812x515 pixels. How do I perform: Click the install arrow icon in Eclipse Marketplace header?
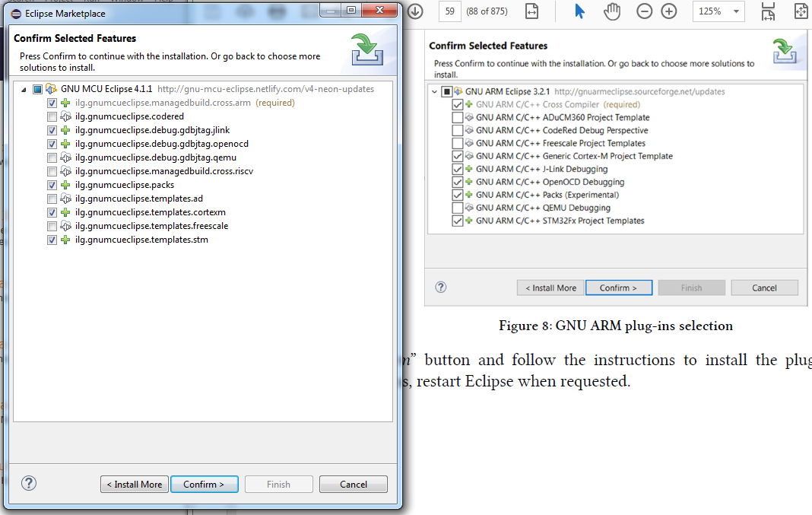(366, 49)
